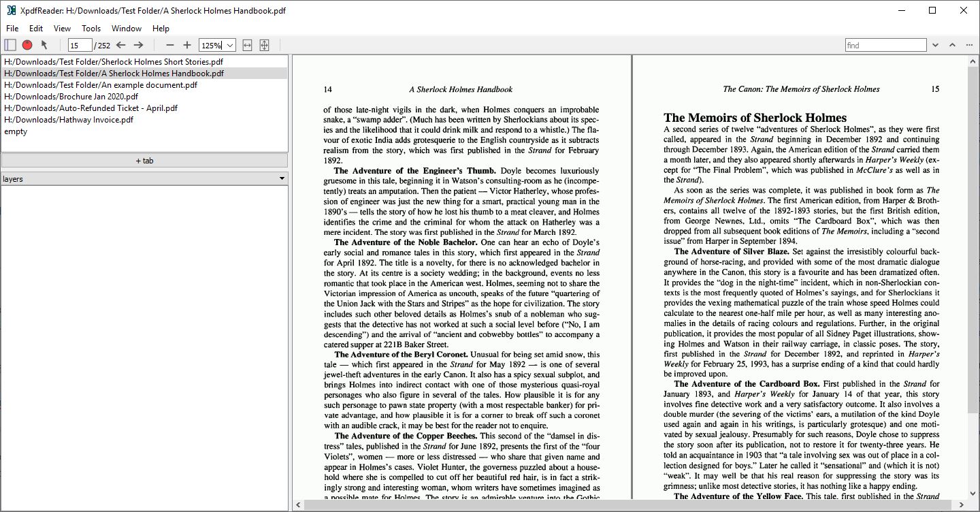The image size is (980, 512).
Task: Click the '+ tab' button
Action: tap(144, 161)
